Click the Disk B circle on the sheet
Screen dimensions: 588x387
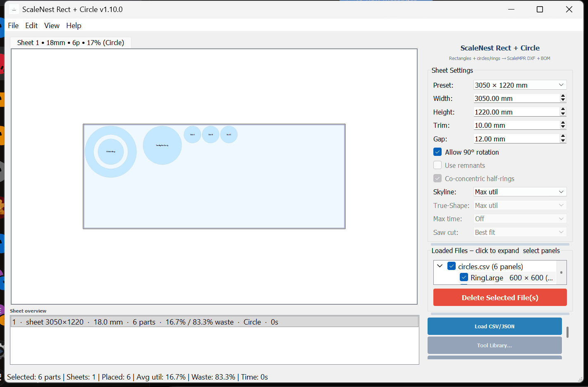(x=210, y=134)
